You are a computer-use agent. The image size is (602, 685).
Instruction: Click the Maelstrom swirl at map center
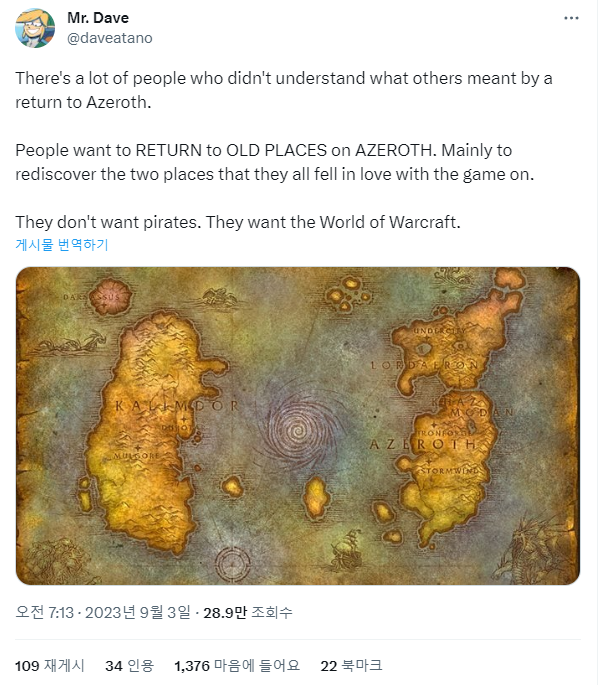coord(298,431)
